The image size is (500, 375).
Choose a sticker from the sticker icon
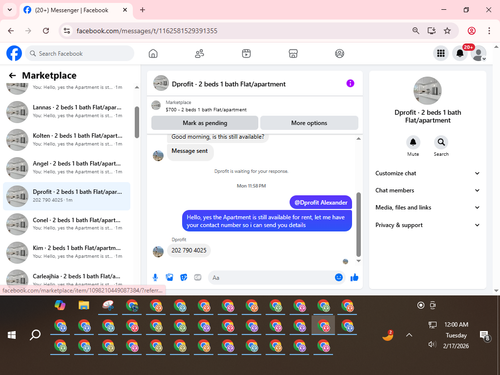(x=184, y=277)
